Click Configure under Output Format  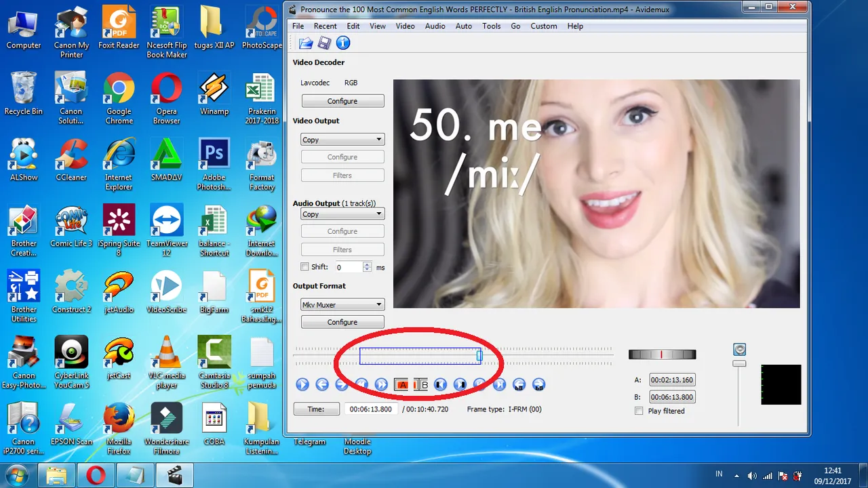(x=342, y=322)
